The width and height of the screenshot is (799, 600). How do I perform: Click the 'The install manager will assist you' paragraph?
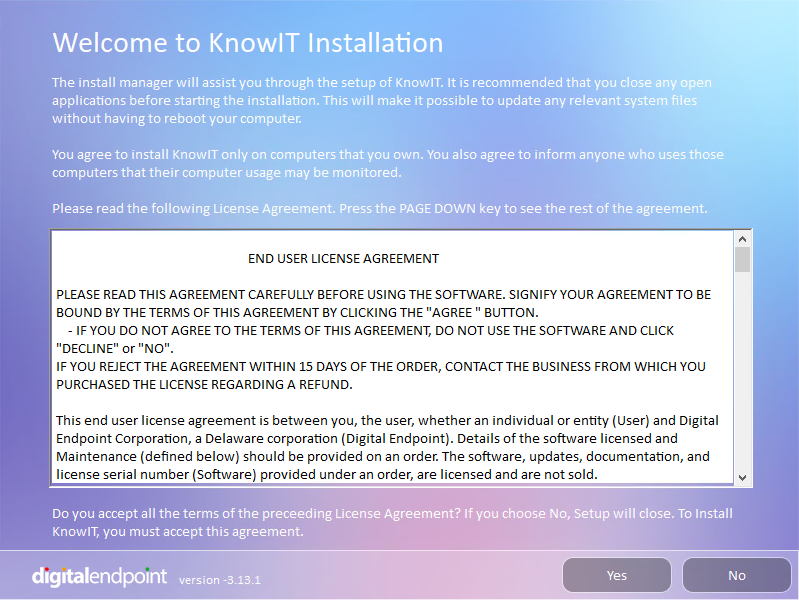pos(382,100)
